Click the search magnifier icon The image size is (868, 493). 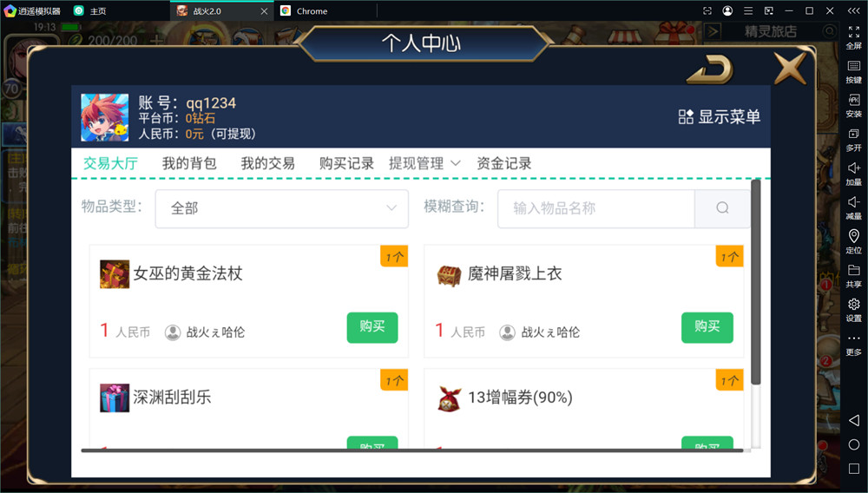722,208
